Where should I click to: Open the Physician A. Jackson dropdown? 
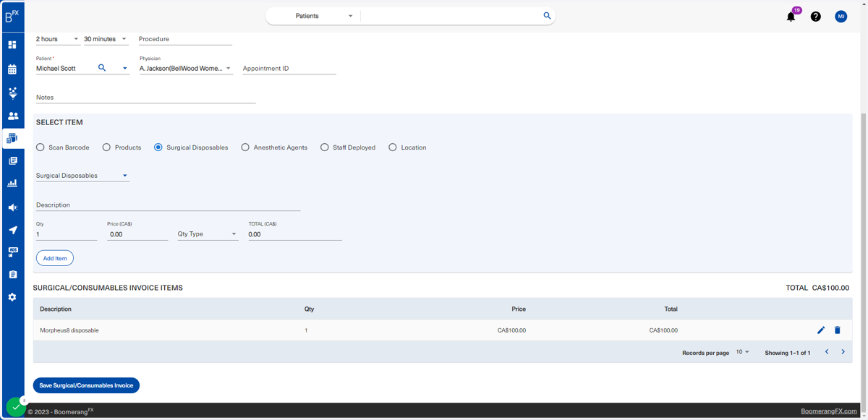click(186, 69)
